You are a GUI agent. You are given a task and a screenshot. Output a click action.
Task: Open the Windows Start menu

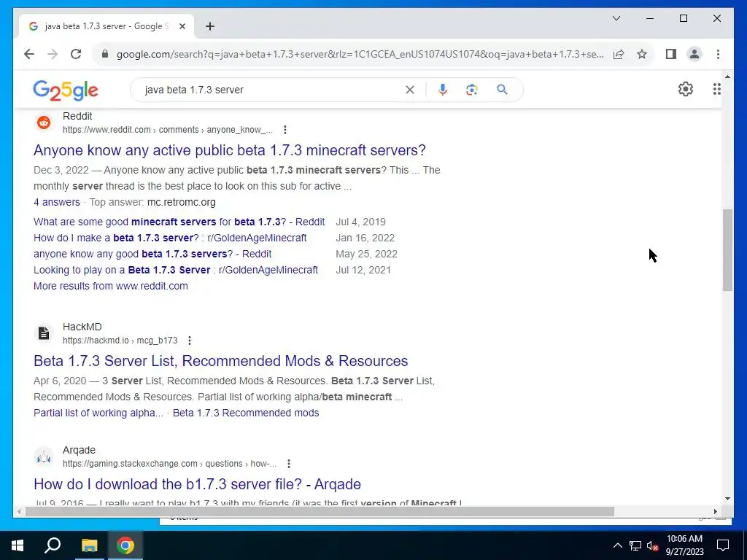pos(18,545)
